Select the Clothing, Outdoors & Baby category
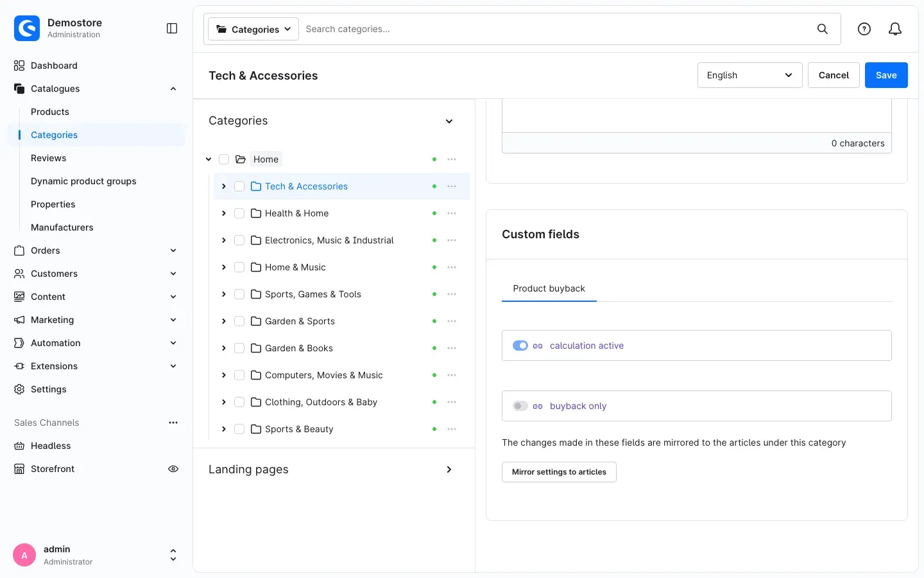924x578 pixels. tap(321, 402)
